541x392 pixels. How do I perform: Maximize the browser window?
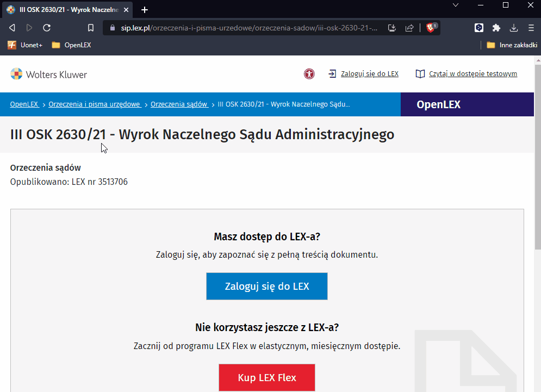506,5
